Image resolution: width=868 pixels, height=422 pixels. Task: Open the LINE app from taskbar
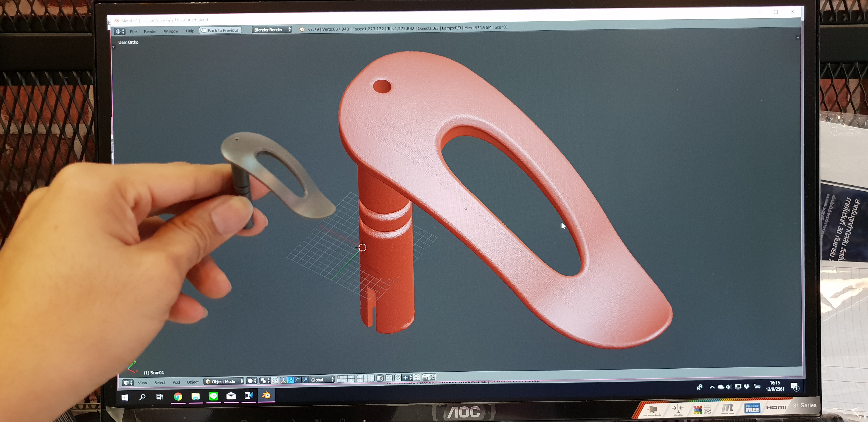[213, 396]
